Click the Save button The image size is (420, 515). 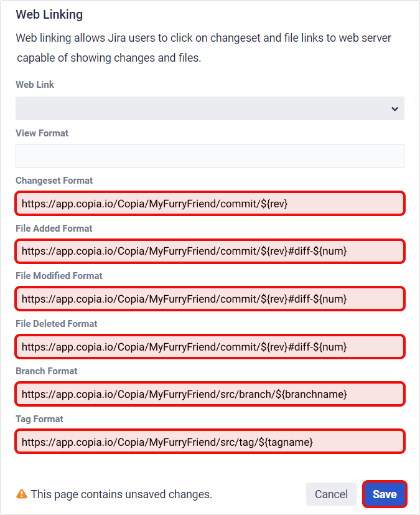click(385, 494)
